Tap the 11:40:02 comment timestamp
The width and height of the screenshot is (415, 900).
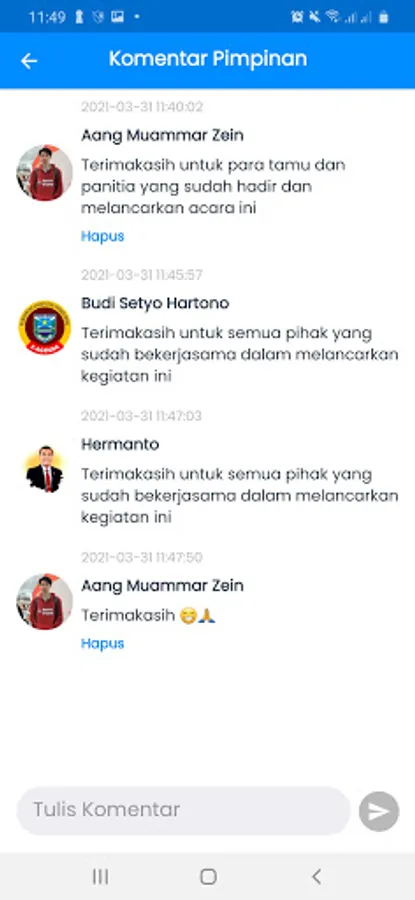[142, 107]
